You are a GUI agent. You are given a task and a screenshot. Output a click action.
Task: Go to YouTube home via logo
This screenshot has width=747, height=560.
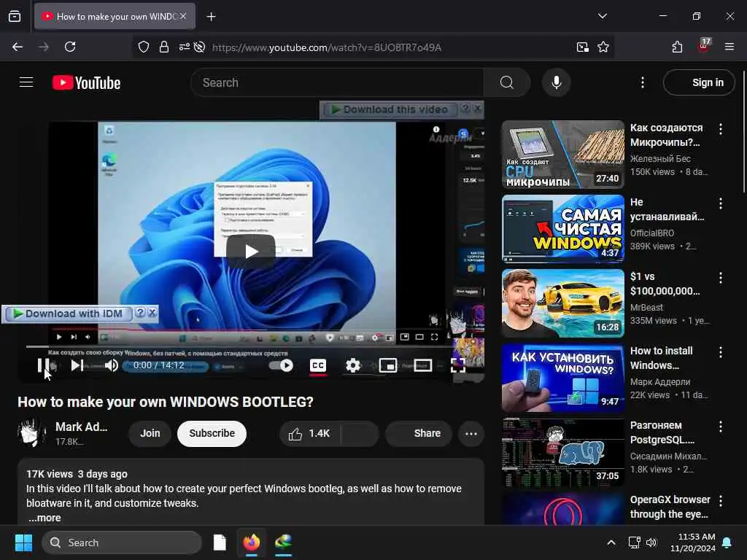86,83
